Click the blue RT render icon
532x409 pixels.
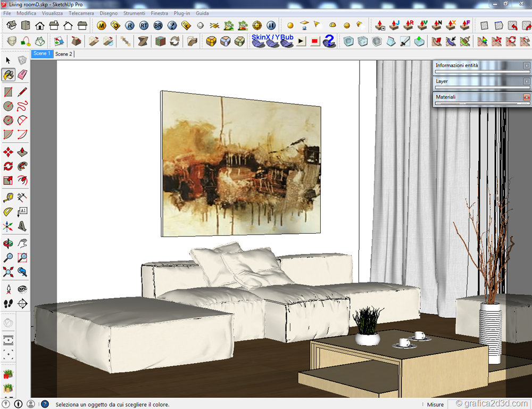tap(144, 26)
